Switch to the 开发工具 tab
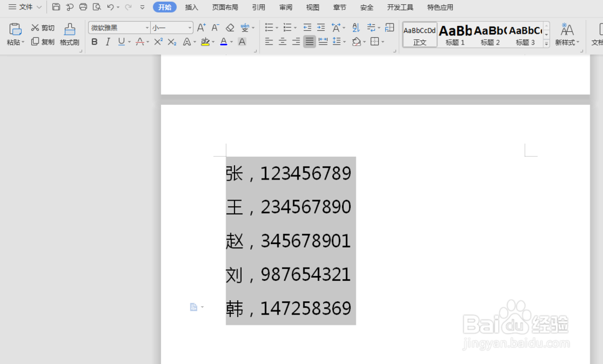 (x=400, y=7)
